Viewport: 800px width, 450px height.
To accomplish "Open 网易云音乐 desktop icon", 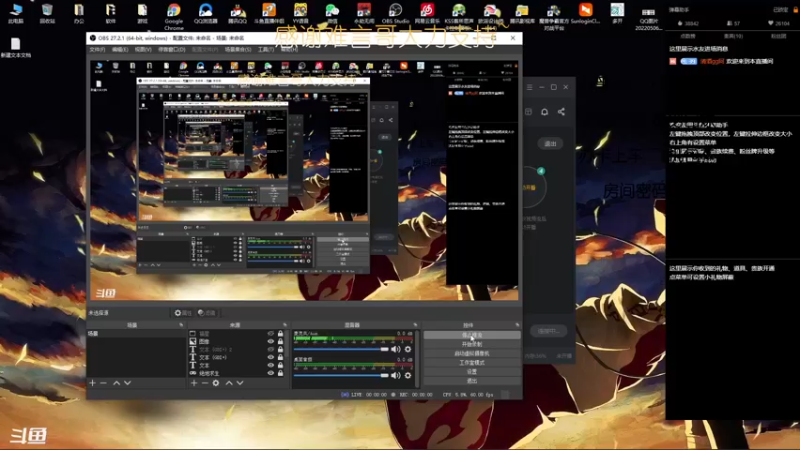I will pyautogui.click(x=427, y=14).
